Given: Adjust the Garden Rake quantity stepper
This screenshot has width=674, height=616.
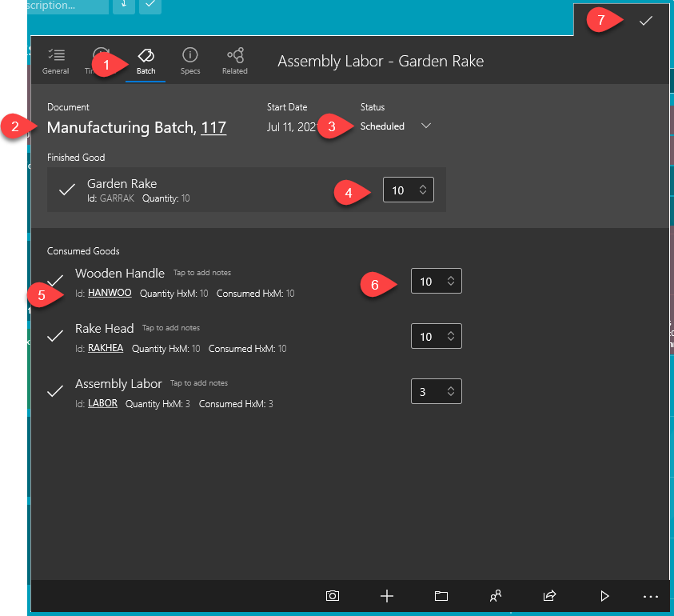Looking at the screenshot, I should coord(422,190).
